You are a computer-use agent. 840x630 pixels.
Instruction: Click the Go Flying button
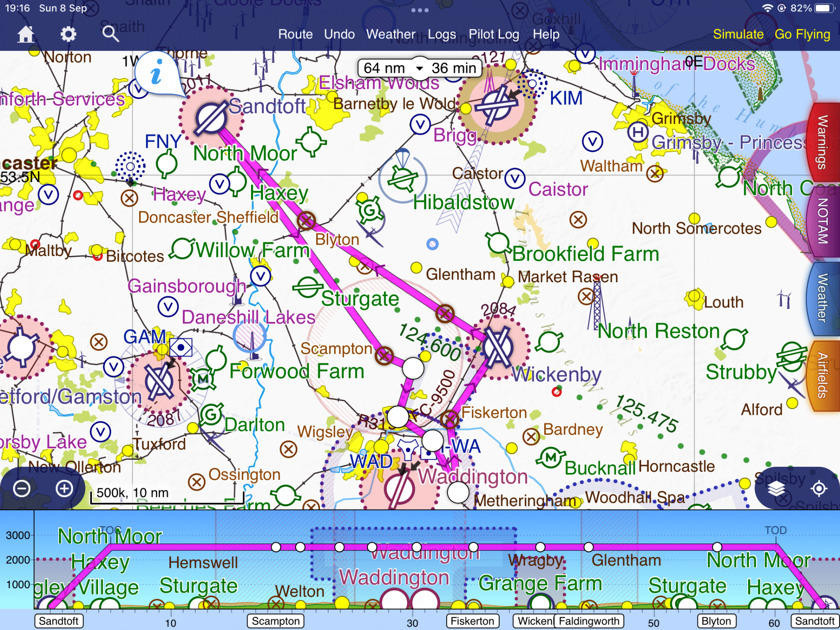[803, 34]
